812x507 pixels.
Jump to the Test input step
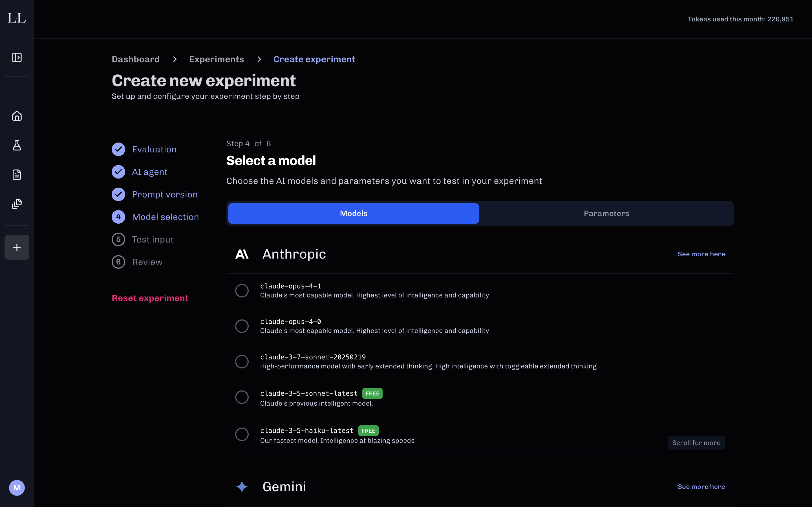pos(152,239)
